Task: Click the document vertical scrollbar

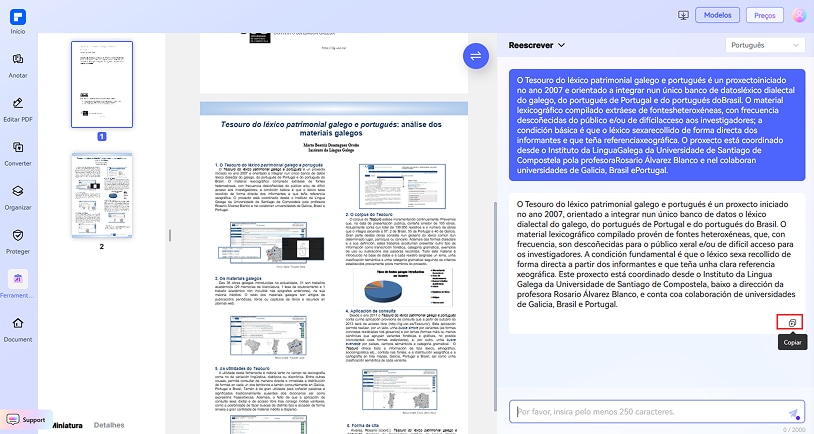Action: (x=495, y=306)
